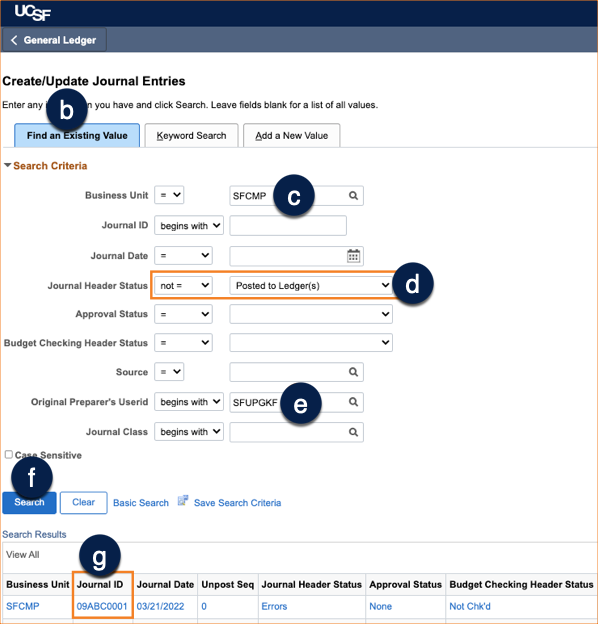Open the Journal Date calendar picker
The image size is (598, 624).
353,256
